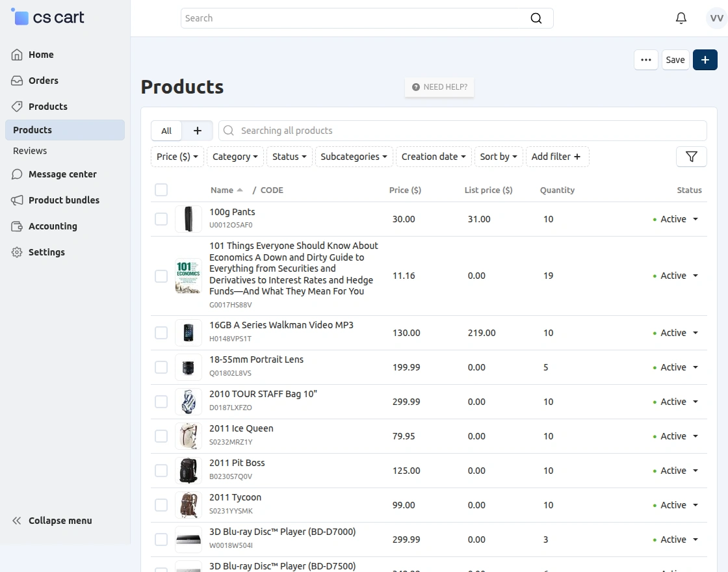Focus the top Search field
The width and height of the screenshot is (728, 572).
point(367,18)
